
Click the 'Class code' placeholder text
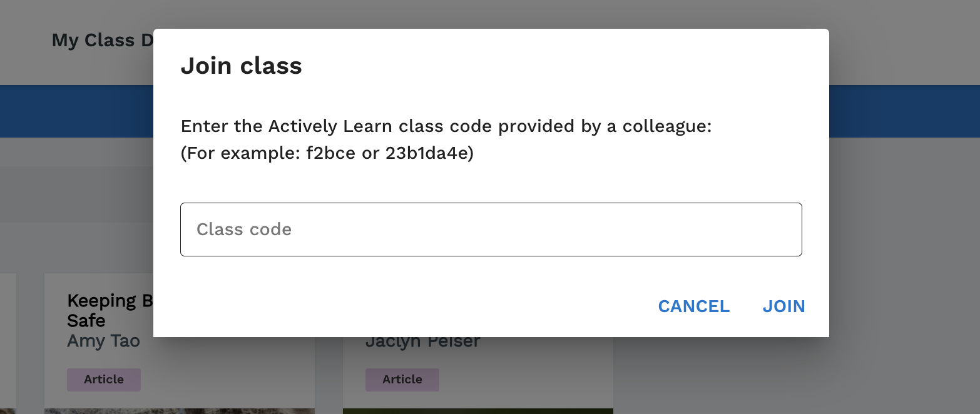[x=244, y=230]
